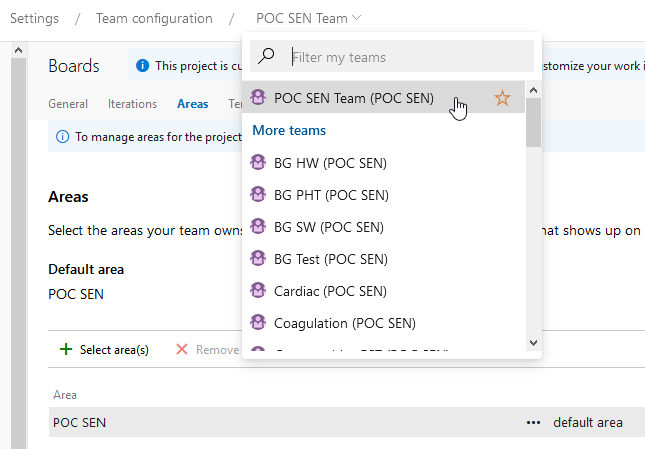Click the team icon beside POC SEN Team
The height and width of the screenshot is (449, 645).
click(x=258, y=97)
